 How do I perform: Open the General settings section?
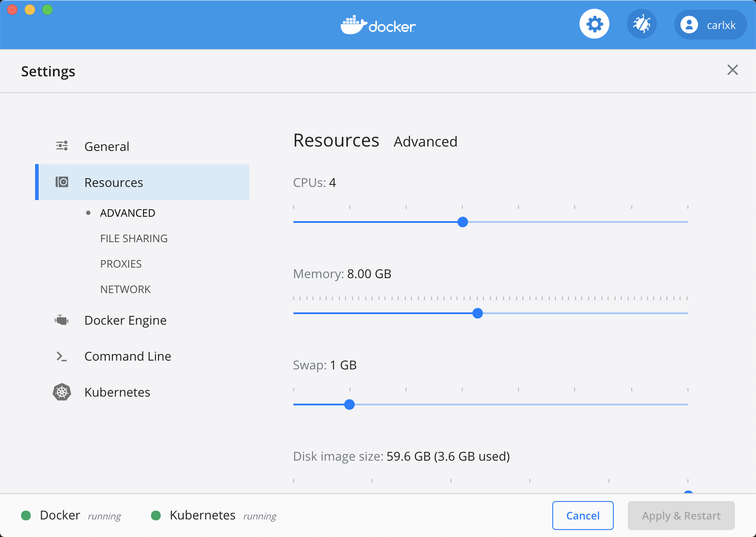point(142,146)
